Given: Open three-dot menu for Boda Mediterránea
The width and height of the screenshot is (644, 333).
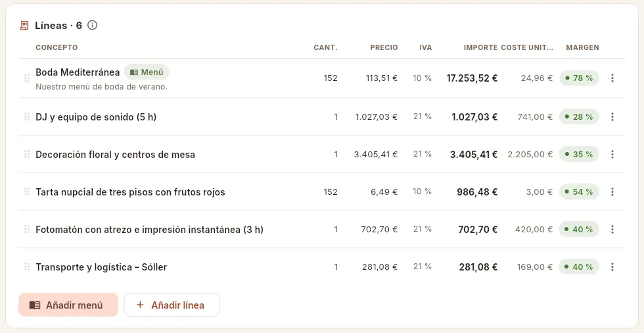Looking at the screenshot, I should (x=612, y=78).
